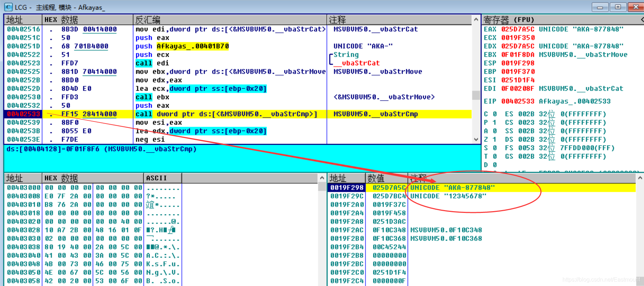Screen dimensions: 644x286
Task: Click the disassembly scrollbar up arrow
Action: click(476, 20)
